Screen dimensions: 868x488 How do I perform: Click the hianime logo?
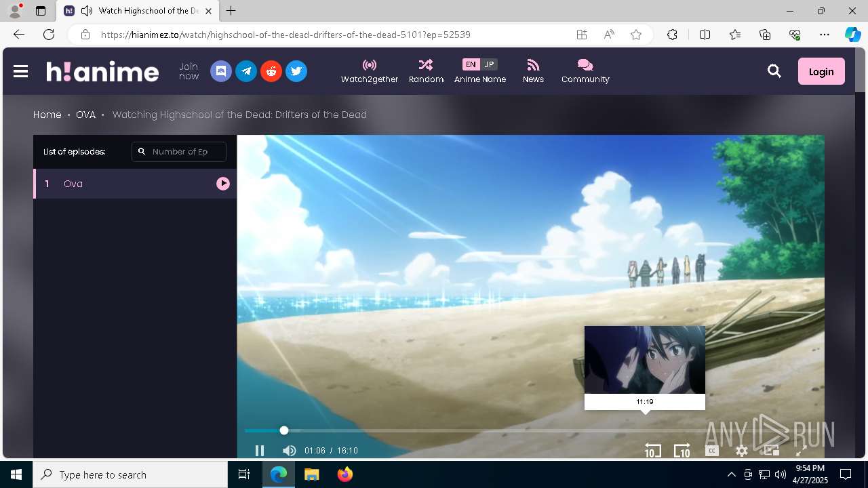point(102,71)
